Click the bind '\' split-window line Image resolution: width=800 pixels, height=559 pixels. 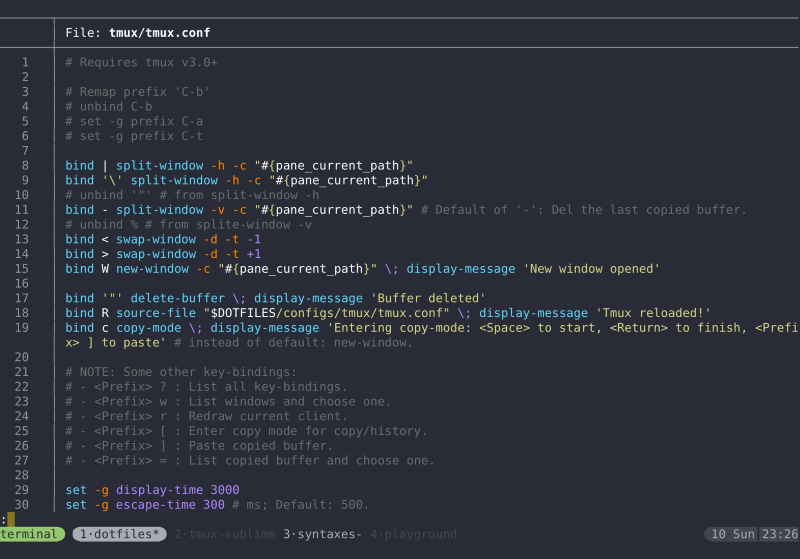[x=246, y=181]
